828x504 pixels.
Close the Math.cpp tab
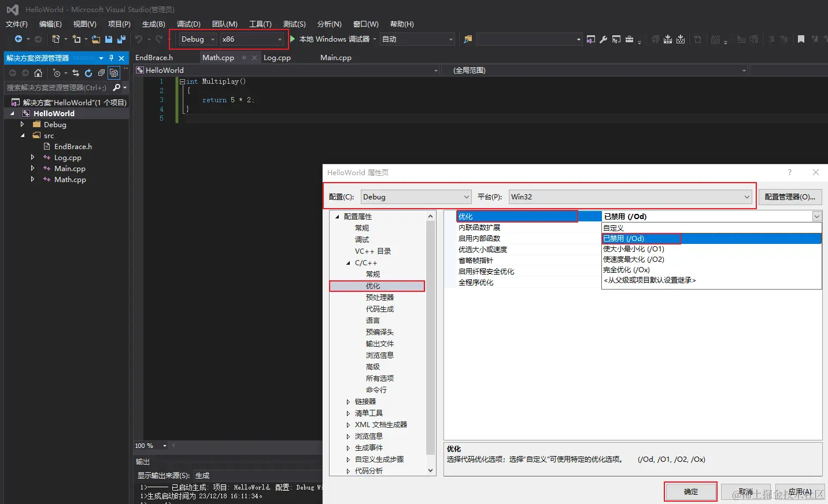tap(254, 58)
